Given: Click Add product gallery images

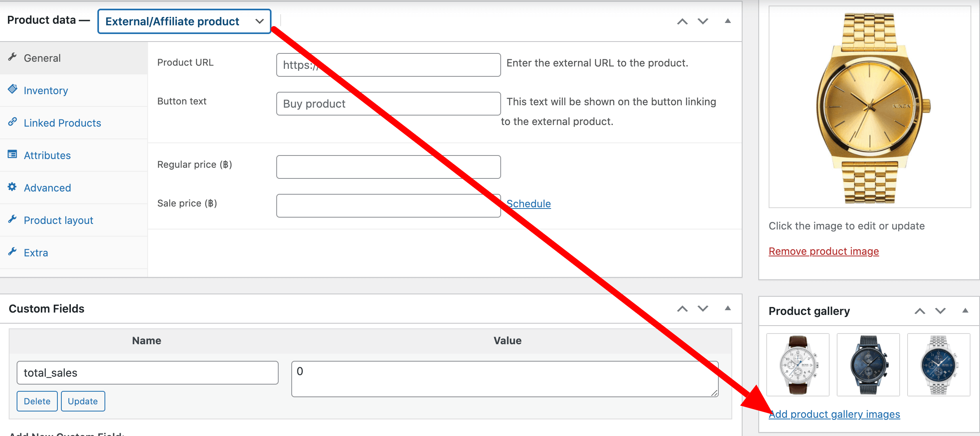Looking at the screenshot, I should [x=834, y=414].
